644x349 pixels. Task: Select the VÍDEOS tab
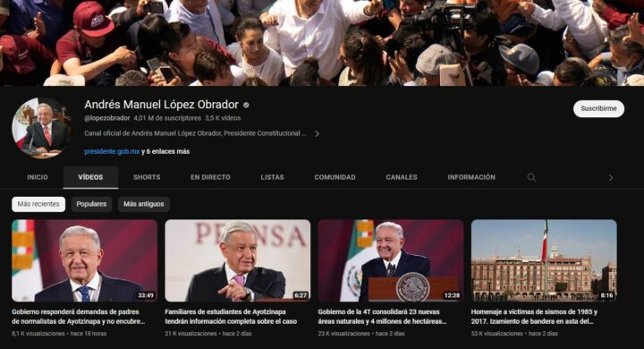click(90, 177)
